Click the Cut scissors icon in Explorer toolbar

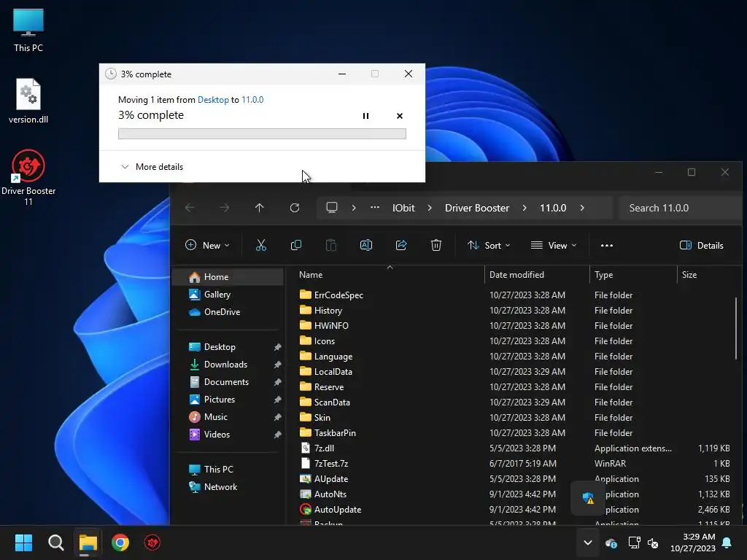coord(260,245)
